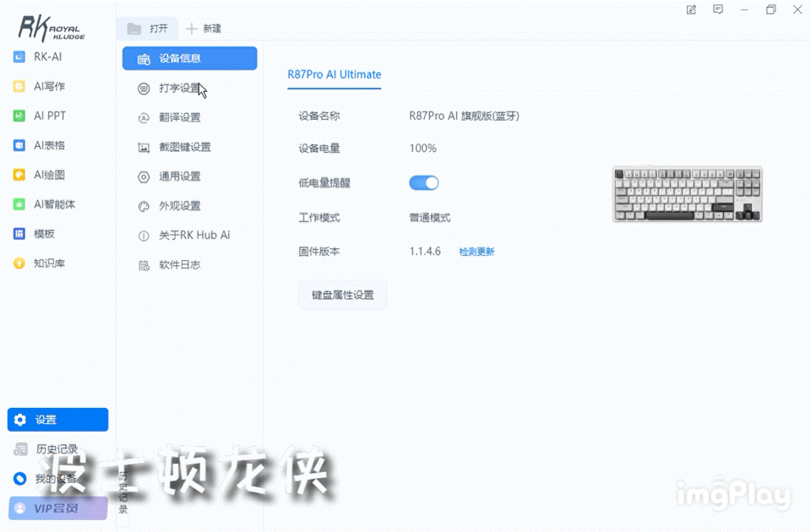Click the keyboard preview image
Viewport: 811px width, 532px height.
tap(686, 193)
